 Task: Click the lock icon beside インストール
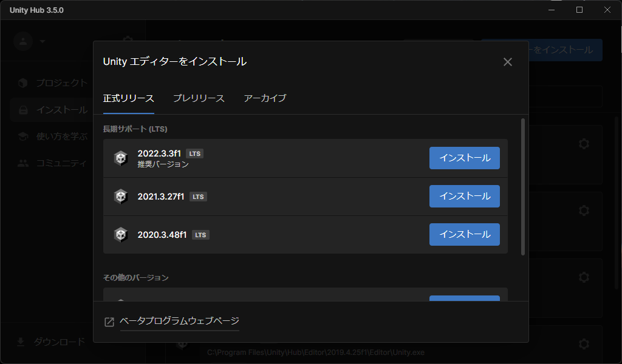point(24,110)
